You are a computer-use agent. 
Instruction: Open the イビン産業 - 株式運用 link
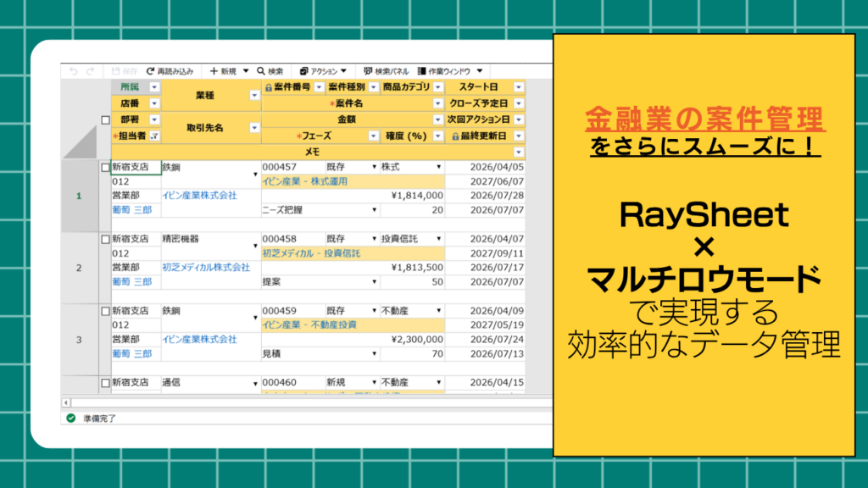[x=305, y=181]
